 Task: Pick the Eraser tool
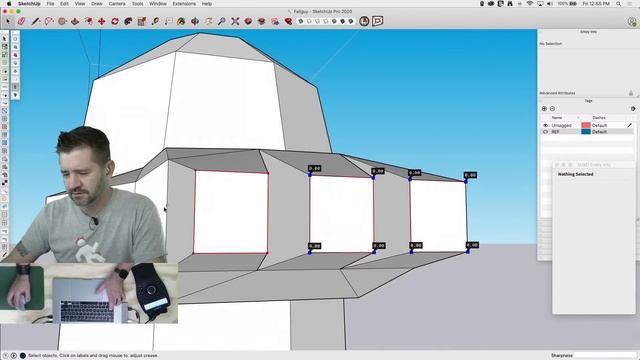point(21,21)
